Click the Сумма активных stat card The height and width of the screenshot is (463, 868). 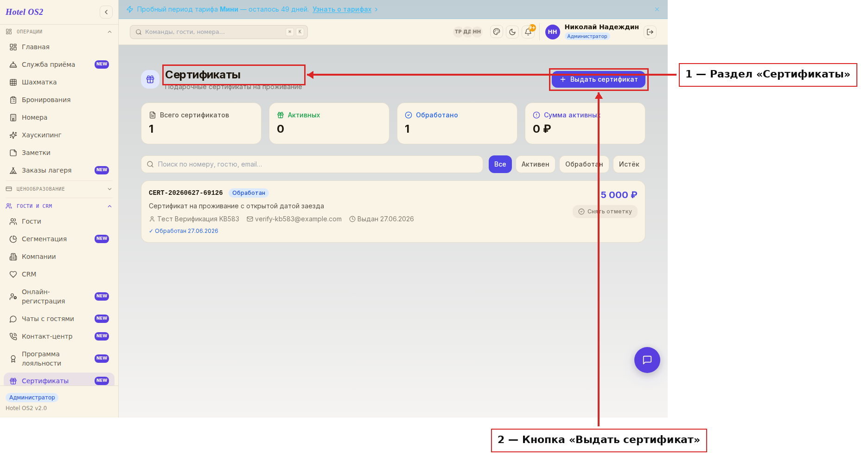pyautogui.click(x=585, y=123)
